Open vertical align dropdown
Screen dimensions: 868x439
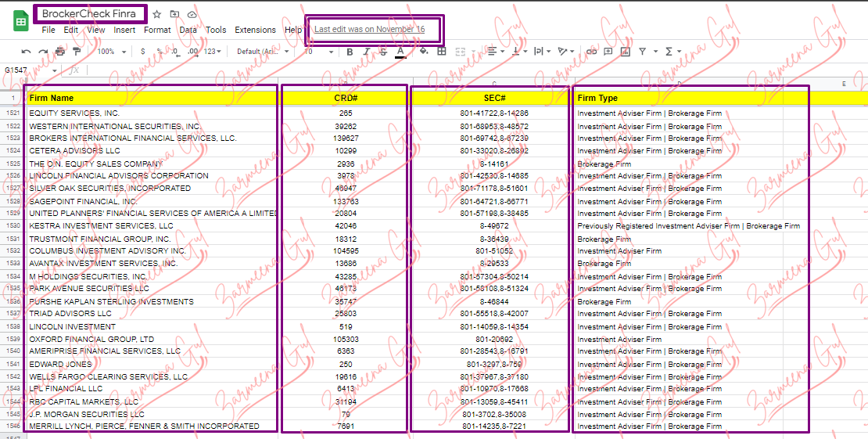coord(518,52)
